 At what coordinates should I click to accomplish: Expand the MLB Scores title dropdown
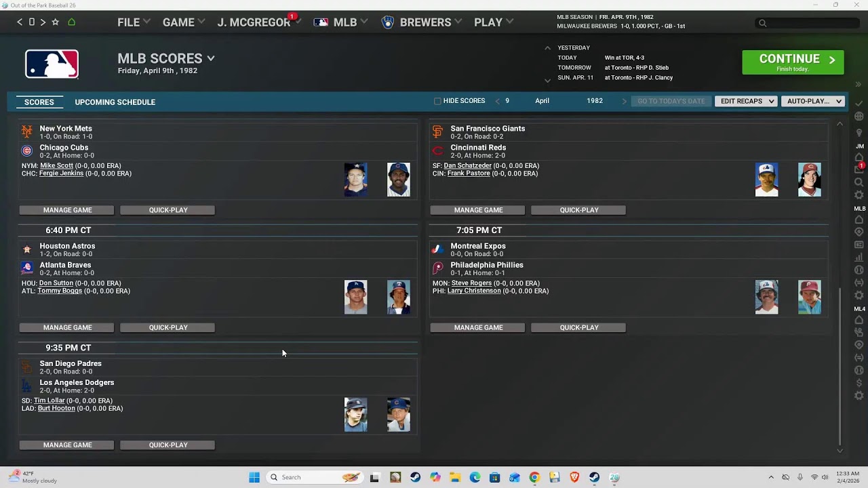(x=211, y=58)
